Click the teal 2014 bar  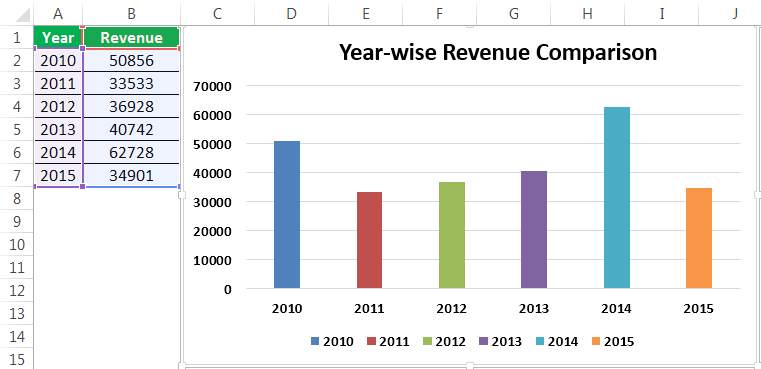coord(617,198)
